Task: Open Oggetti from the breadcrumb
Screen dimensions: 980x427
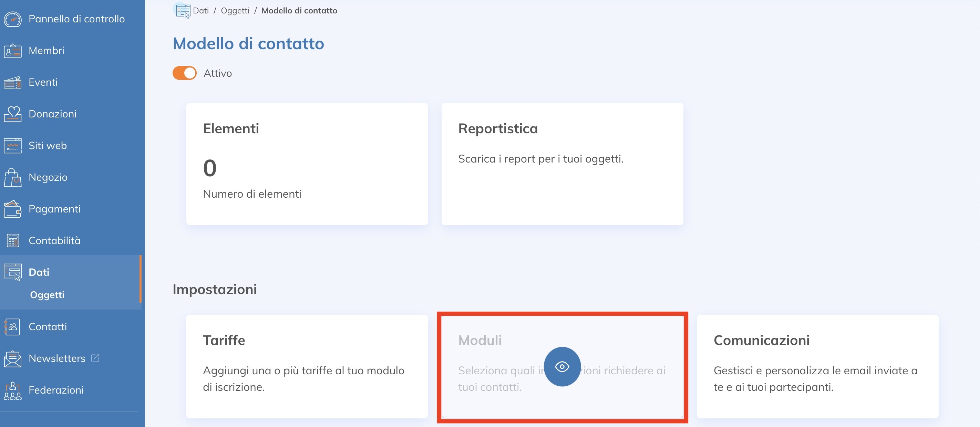Action: [235, 10]
